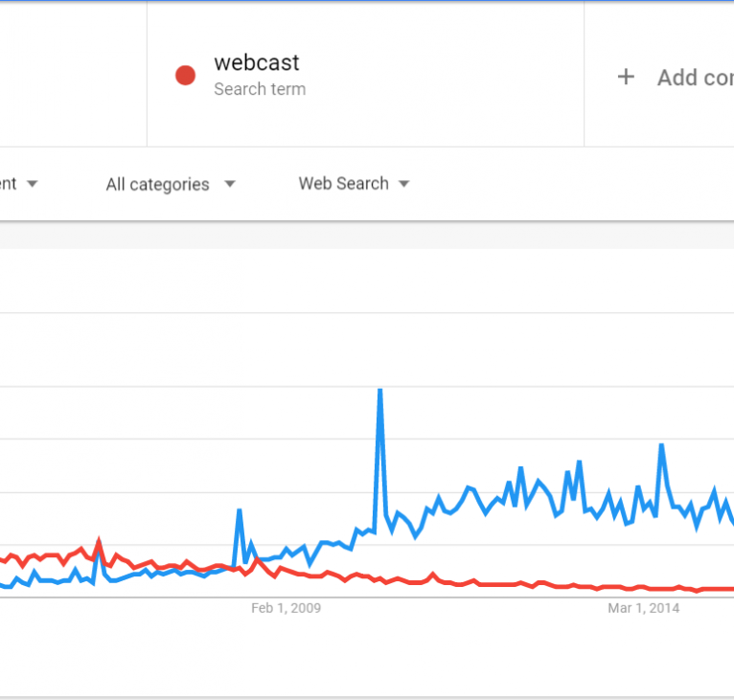The height and width of the screenshot is (700, 734).
Task: Click the webcast search term text
Action: coord(256,63)
